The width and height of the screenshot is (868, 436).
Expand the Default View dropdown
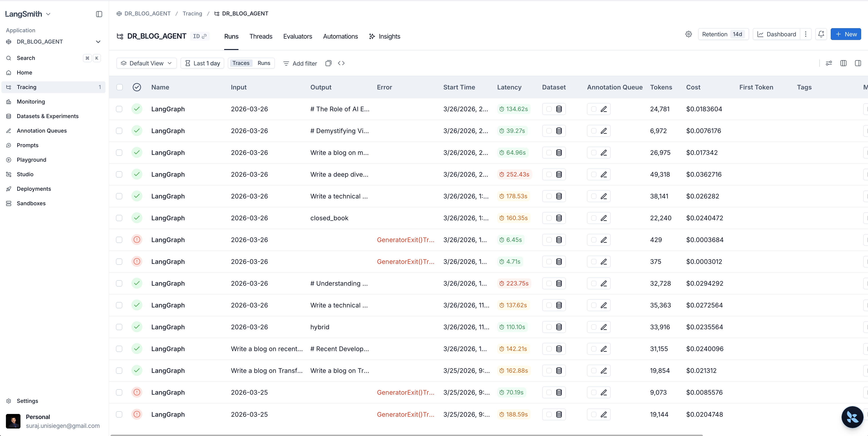tap(146, 63)
